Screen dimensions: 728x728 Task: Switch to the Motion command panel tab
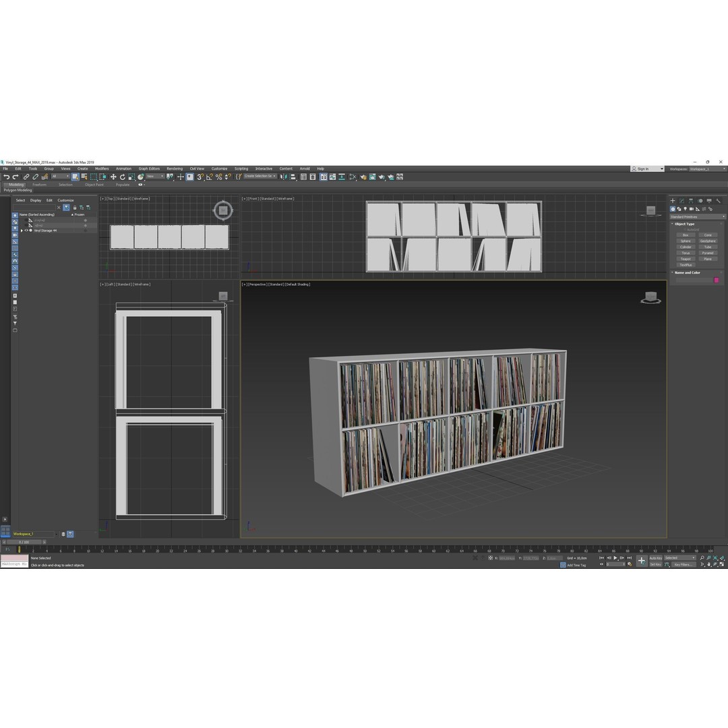tap(700, 201)
